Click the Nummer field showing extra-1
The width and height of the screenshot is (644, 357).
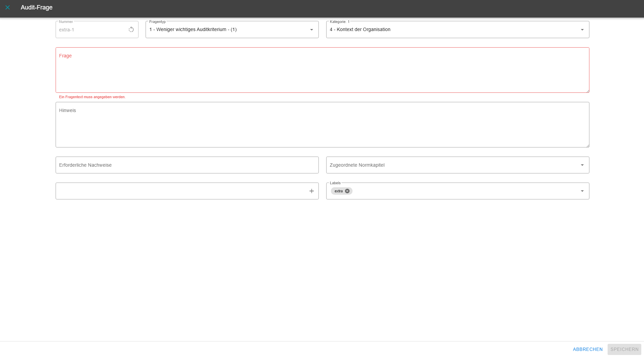point(91,30)
